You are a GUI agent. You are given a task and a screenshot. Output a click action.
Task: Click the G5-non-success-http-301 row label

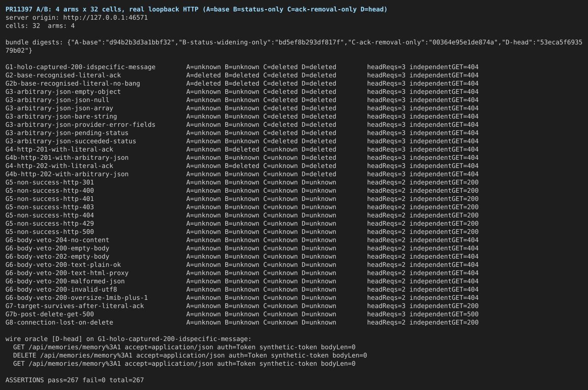click(x=50, y=182)
